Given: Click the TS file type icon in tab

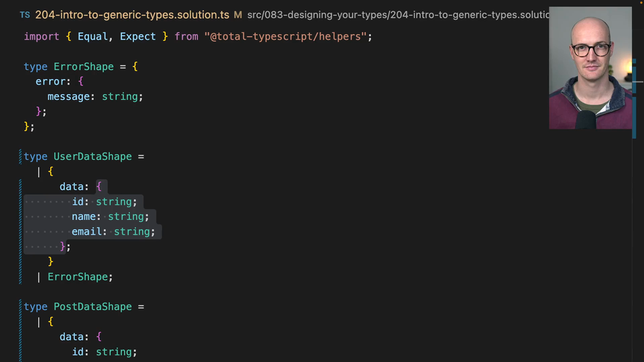Looking at the screenshot, I should pyautogui.click(x=25, y=15).
